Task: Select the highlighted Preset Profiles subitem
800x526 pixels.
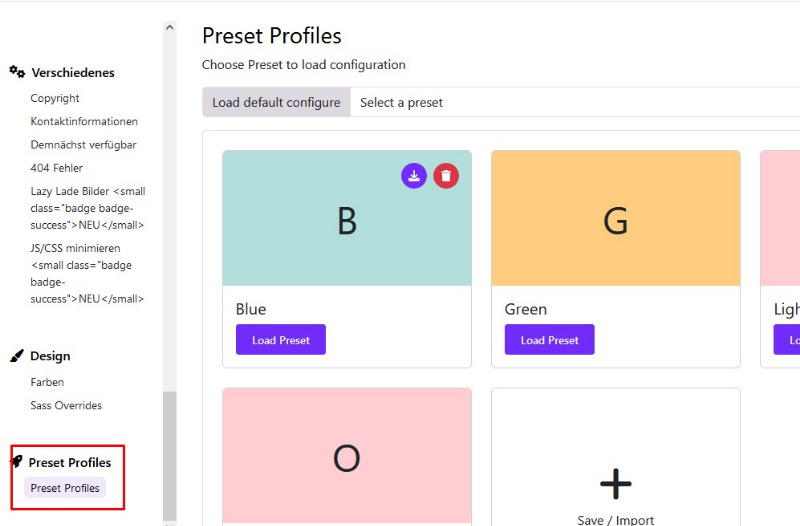Action: click(65, 488)
